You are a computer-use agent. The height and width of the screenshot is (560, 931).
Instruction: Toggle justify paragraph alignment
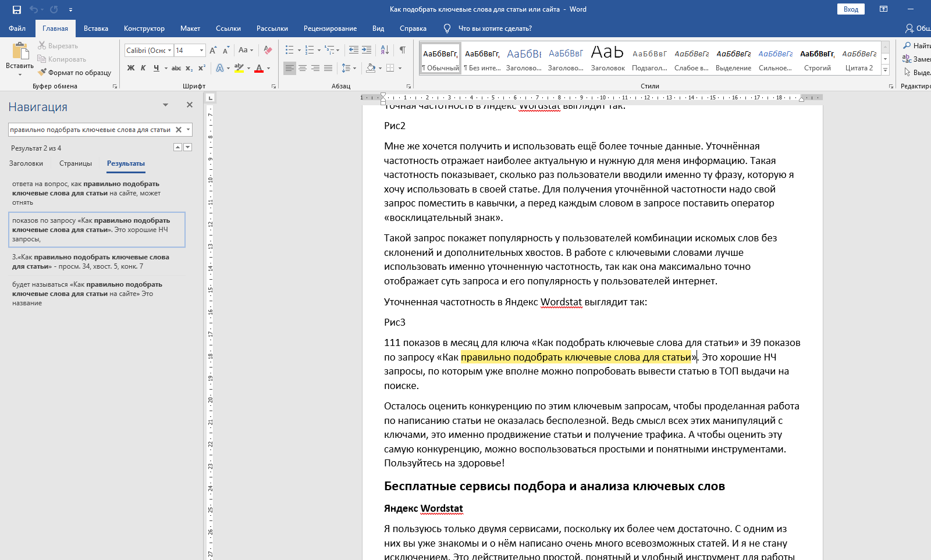pos(328,68)
